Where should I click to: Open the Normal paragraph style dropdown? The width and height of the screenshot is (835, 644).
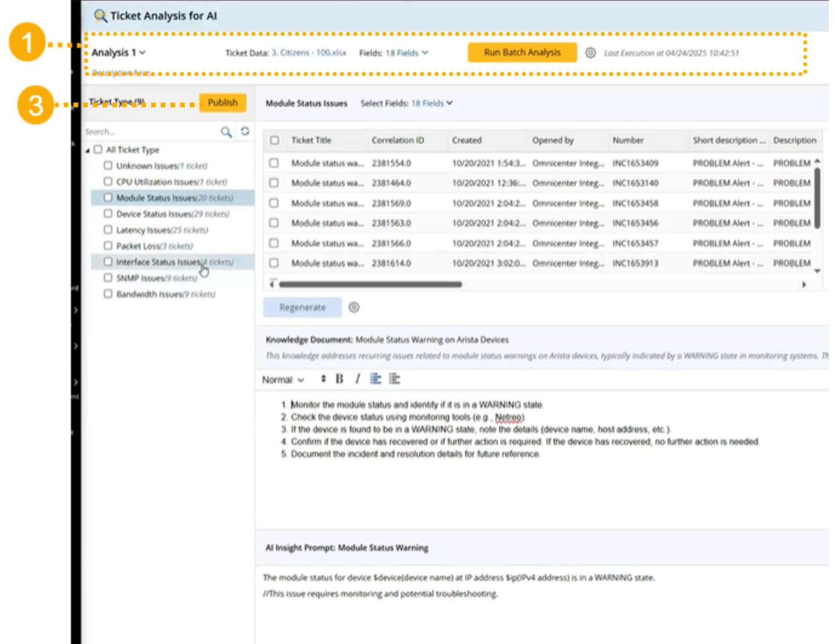click(283, 380)
